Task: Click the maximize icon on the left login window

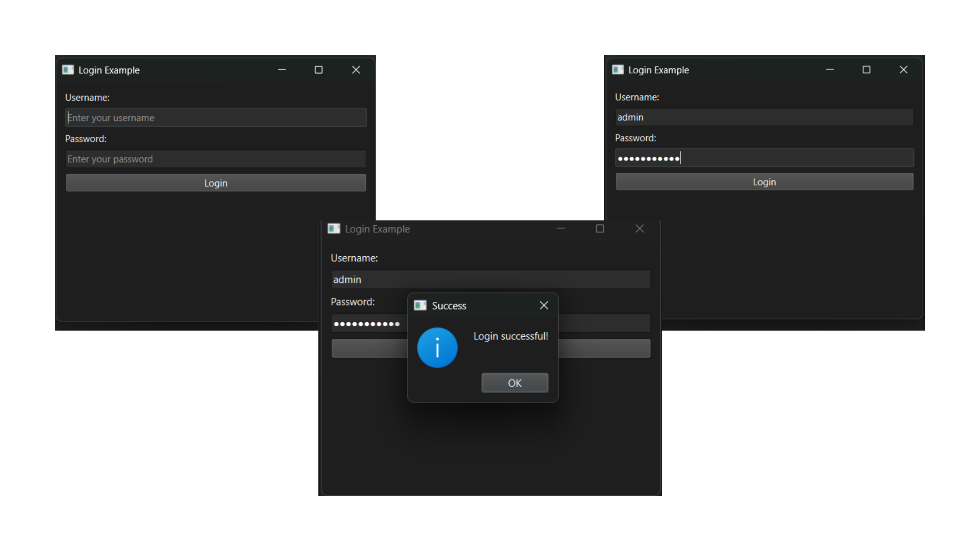Action: pos(318,70)
